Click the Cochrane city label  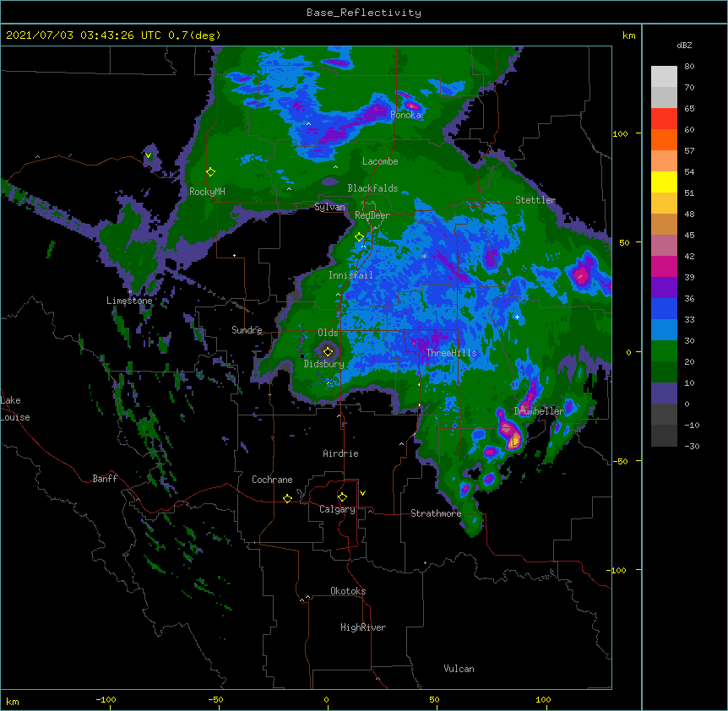pos(272,480)
